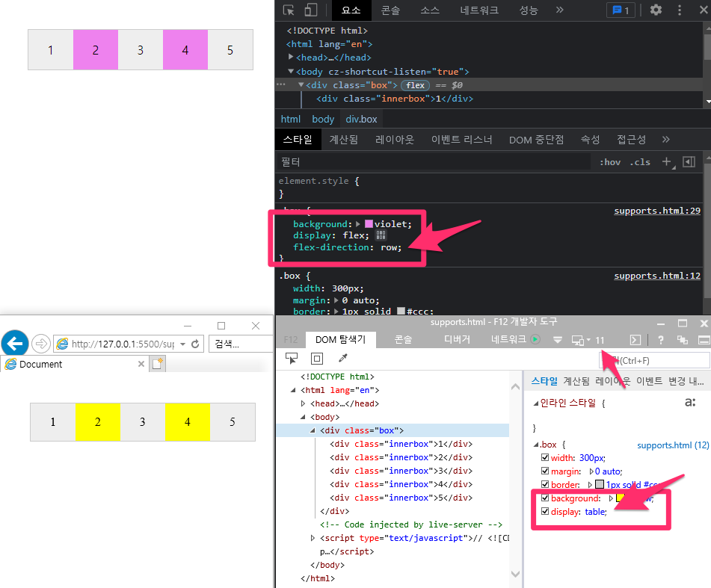Click the #ccc border color swatch in Chrome
Screen dimensions: 711x588
click(x=401, y=311)
